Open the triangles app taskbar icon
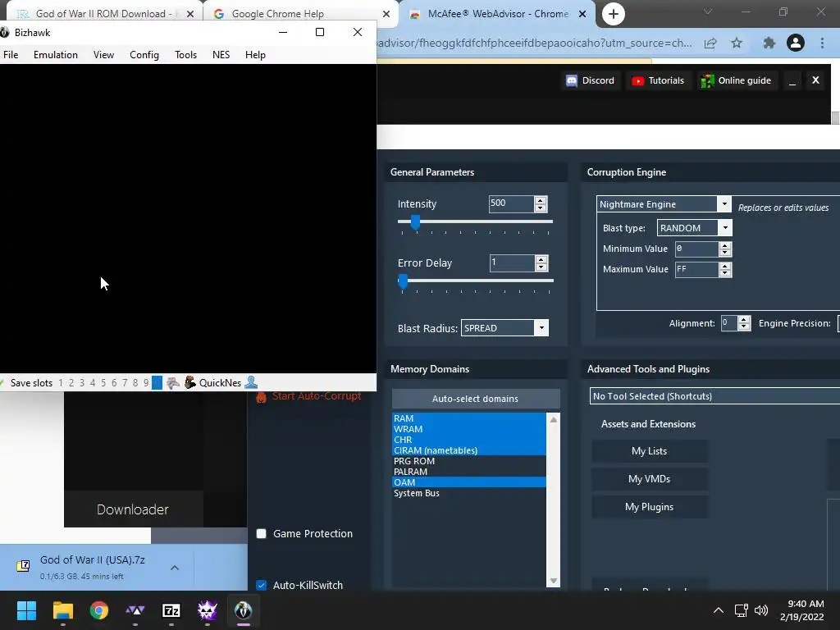 135,610
